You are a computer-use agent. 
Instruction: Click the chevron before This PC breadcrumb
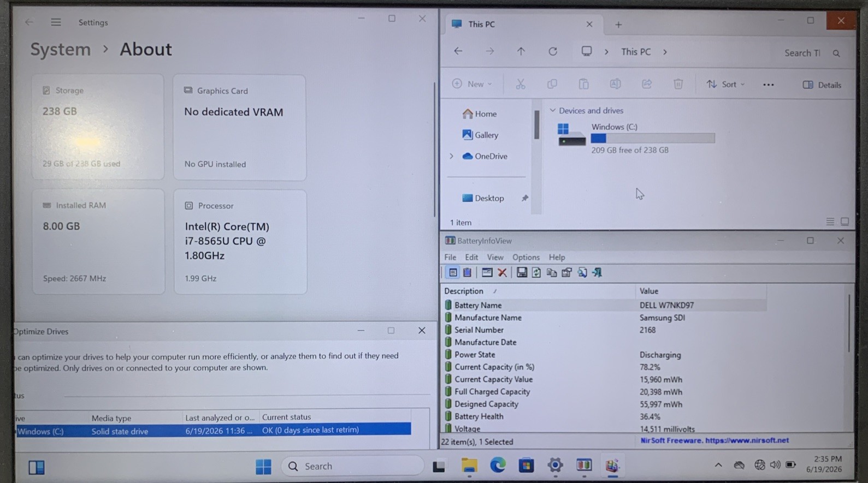point(606,52)
